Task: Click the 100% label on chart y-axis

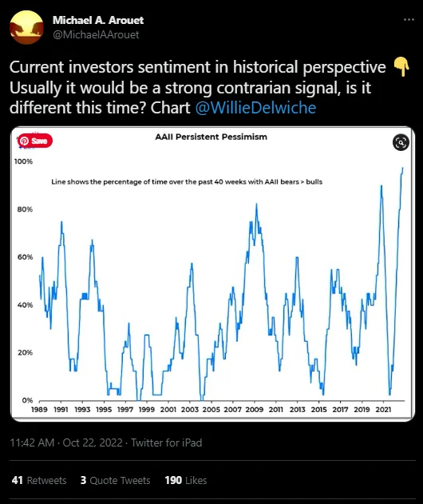Action: tap(23, 161)
